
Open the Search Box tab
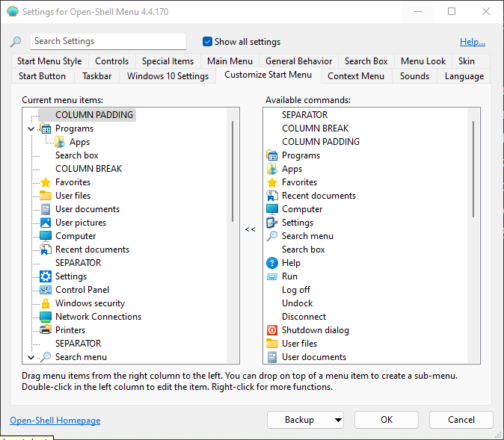(x=366, y=61)
